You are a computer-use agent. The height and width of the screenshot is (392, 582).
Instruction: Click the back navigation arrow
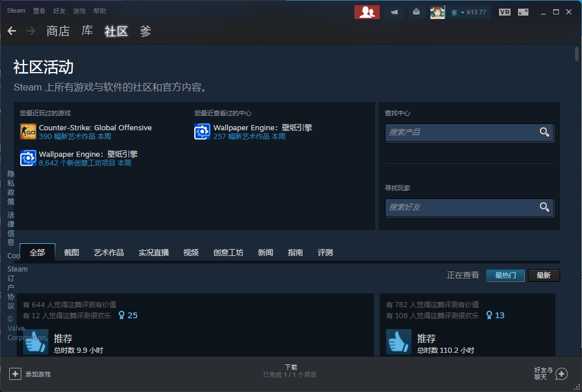pyautogui.click(x=12, y=31)
